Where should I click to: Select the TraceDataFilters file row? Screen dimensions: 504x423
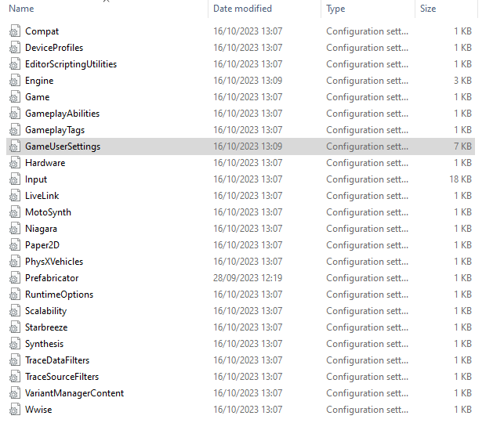pyautogui.click(x=57, y=360)
